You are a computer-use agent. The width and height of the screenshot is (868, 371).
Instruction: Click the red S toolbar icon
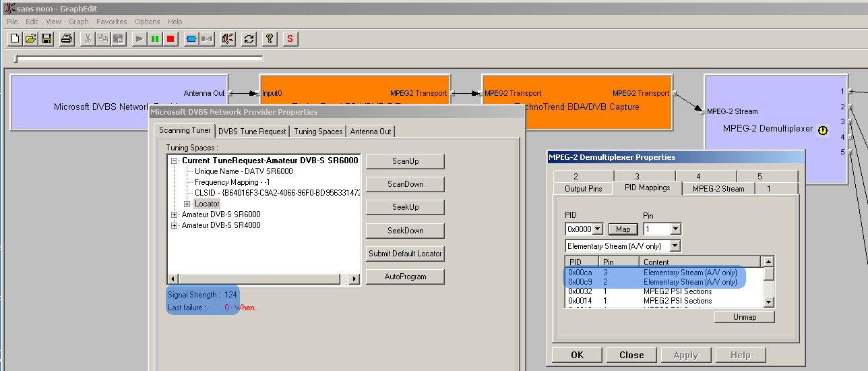click(290, 38)
